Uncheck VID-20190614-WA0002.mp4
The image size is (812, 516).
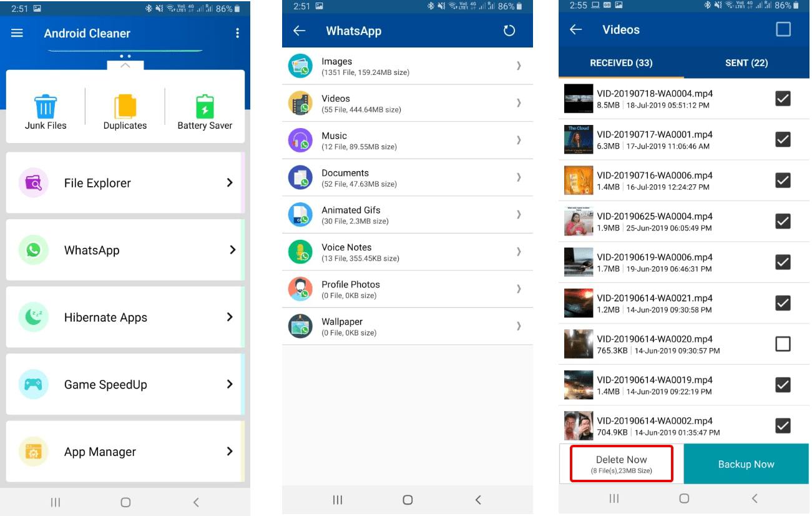point(783,426)
